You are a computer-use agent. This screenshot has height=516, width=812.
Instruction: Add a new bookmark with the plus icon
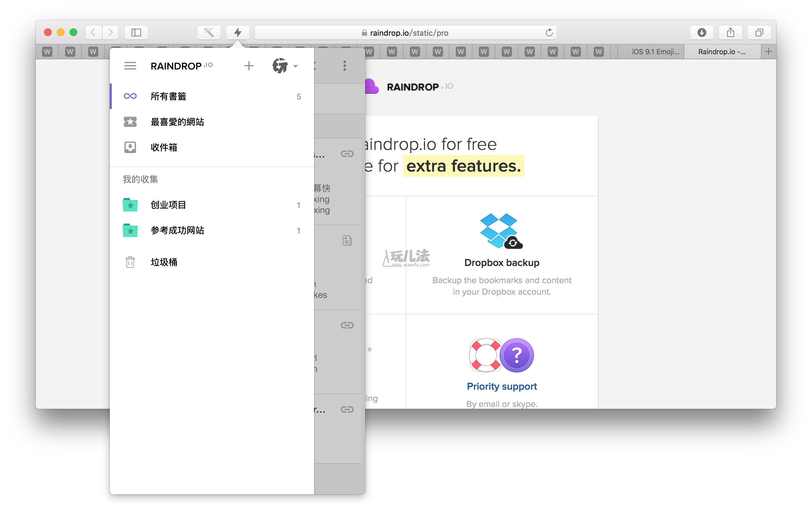pos(249,66)
